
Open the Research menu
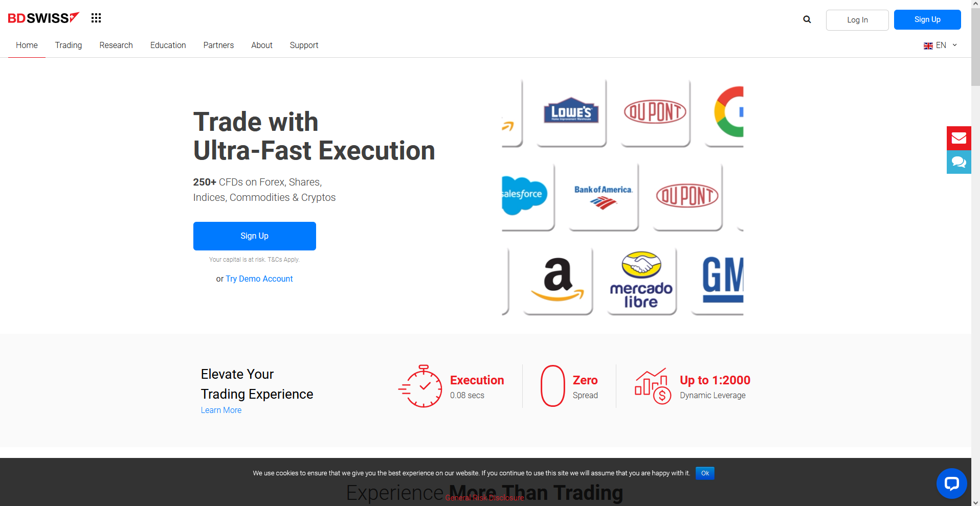116,45
